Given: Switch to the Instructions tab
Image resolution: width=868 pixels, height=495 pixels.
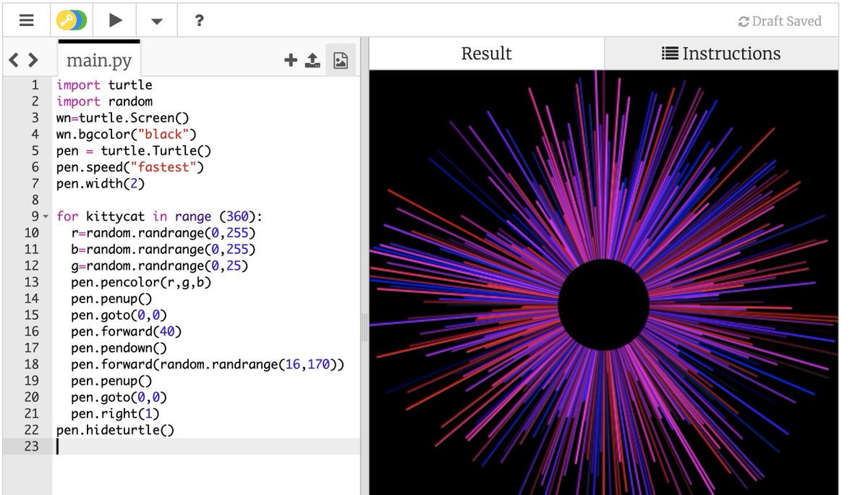Looking at the screenshot, I should (x=721, y=54).
